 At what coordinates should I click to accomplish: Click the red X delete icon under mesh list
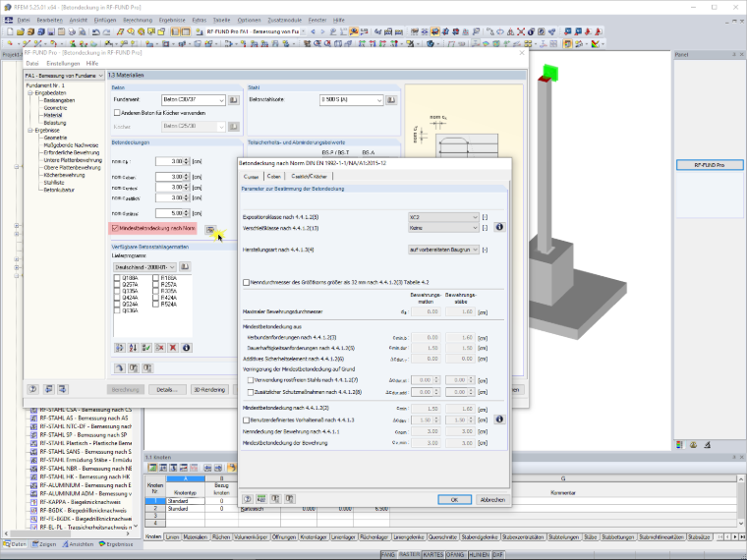tap(173, 348)
